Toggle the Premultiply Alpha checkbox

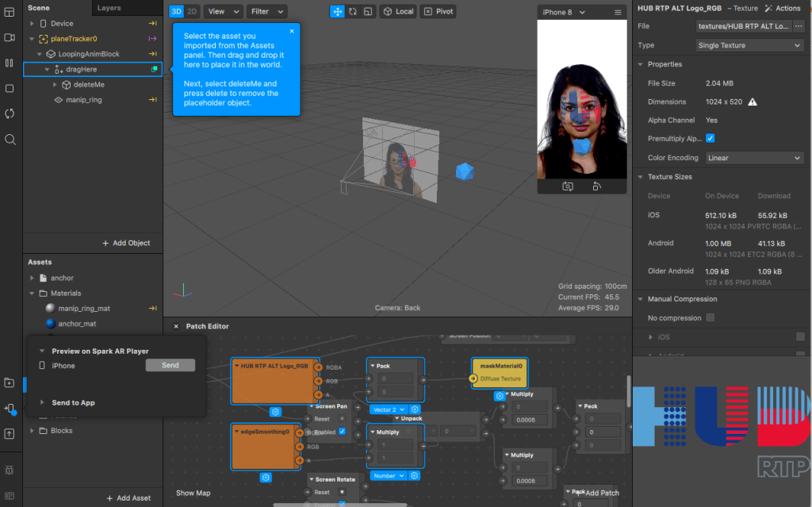710,138
